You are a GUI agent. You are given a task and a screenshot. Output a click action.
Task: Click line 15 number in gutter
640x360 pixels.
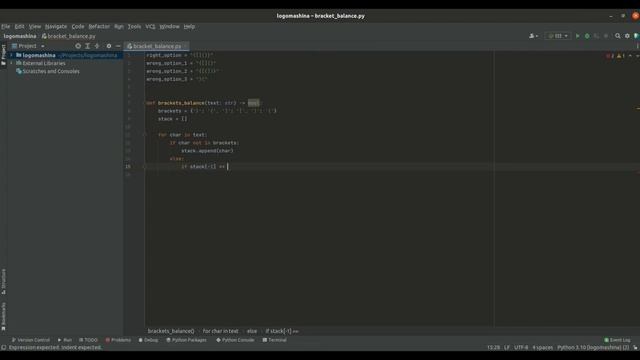(x=128, y=167)
